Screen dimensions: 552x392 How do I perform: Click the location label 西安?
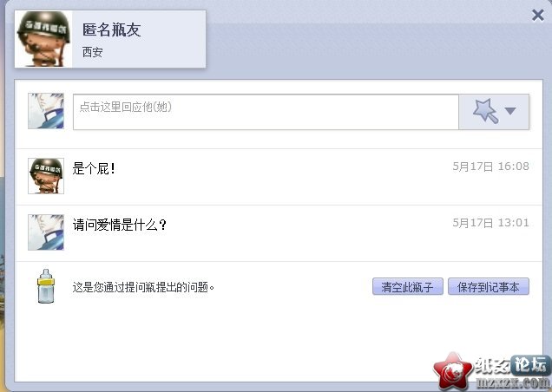click(x=92, y=52)
